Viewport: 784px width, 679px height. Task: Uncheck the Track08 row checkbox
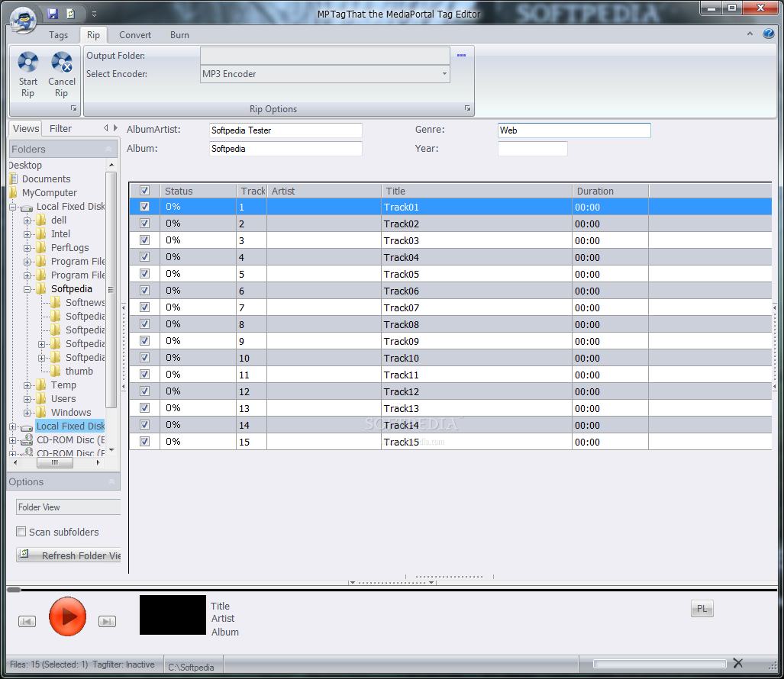click(144, 323)
